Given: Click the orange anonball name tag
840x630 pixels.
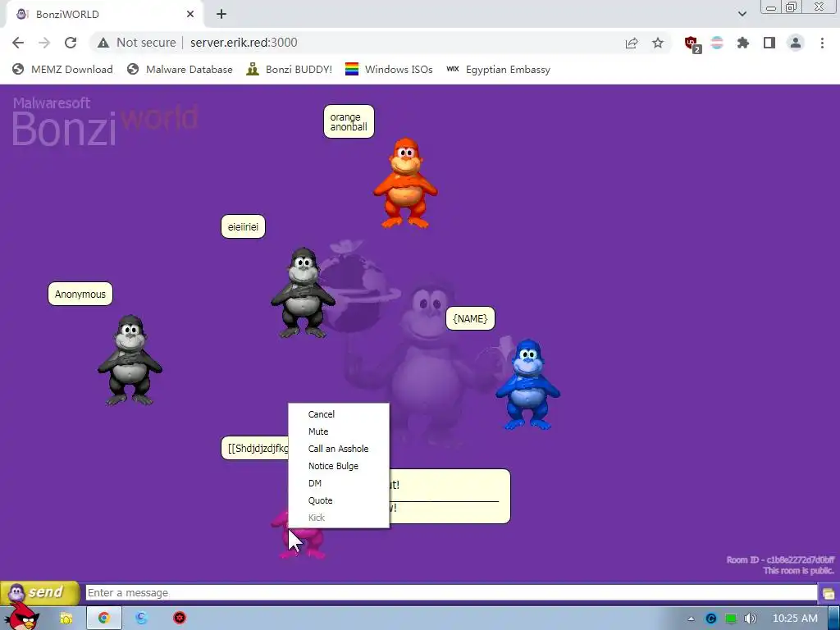Looking at the screenshot, I should point(349,121).
